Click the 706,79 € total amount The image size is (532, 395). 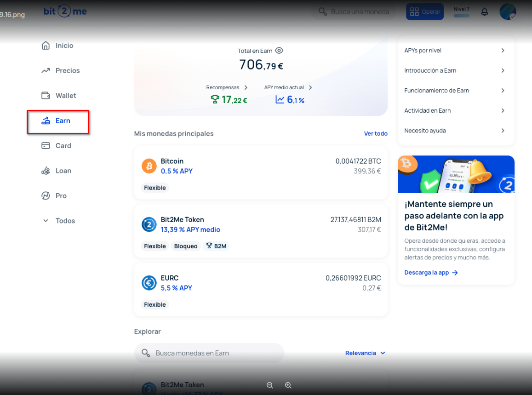(261, 64)
